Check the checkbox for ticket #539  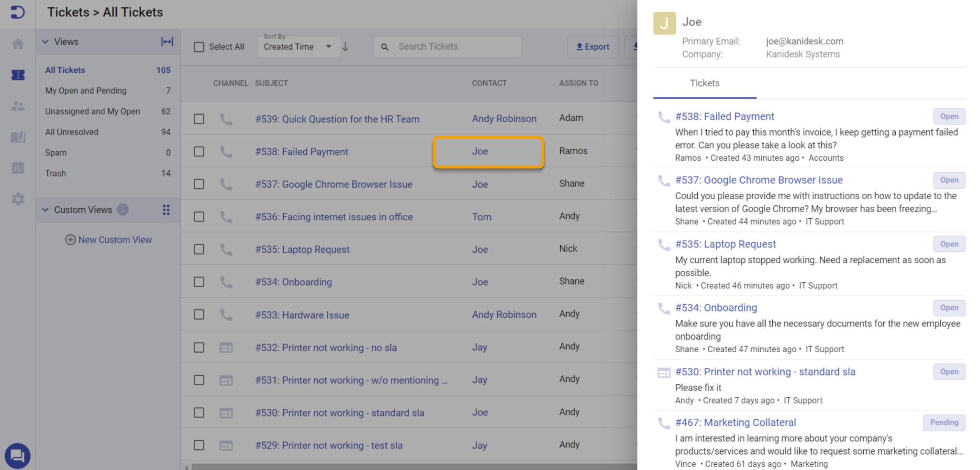199,119
